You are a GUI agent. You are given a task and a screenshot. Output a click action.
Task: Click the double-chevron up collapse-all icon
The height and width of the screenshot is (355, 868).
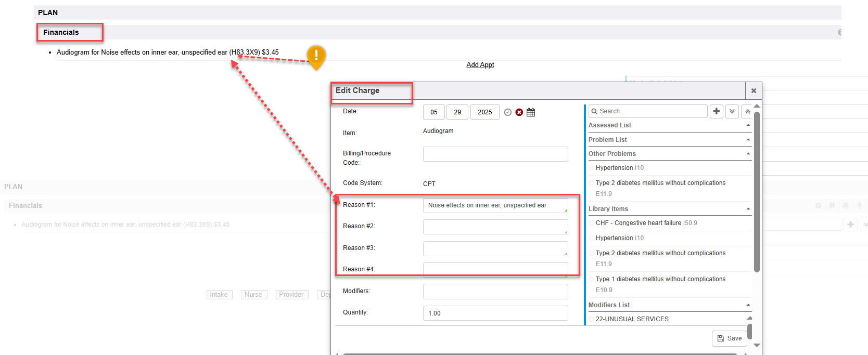pyautogui.click(x=747, y=111)
